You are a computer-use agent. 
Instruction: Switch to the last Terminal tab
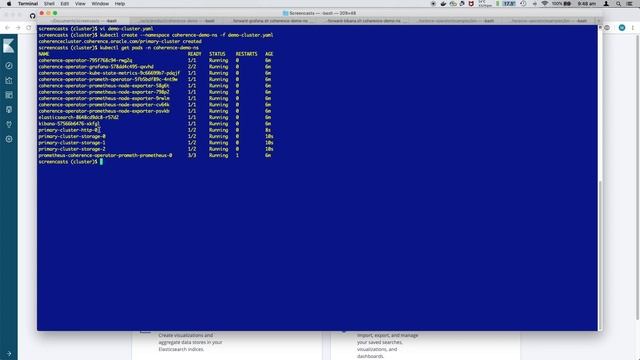pos(550,21)
